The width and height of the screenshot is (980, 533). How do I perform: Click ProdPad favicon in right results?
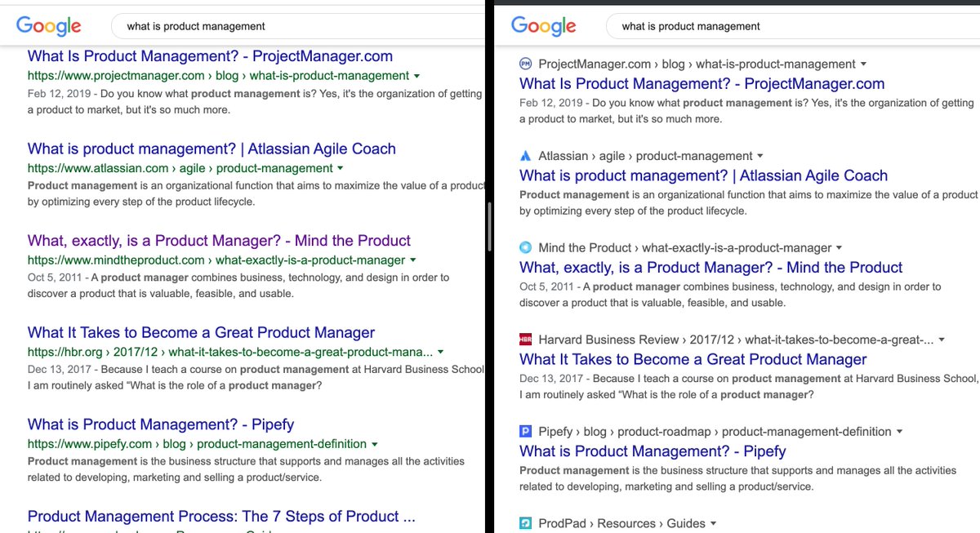(x=526, y=523)
